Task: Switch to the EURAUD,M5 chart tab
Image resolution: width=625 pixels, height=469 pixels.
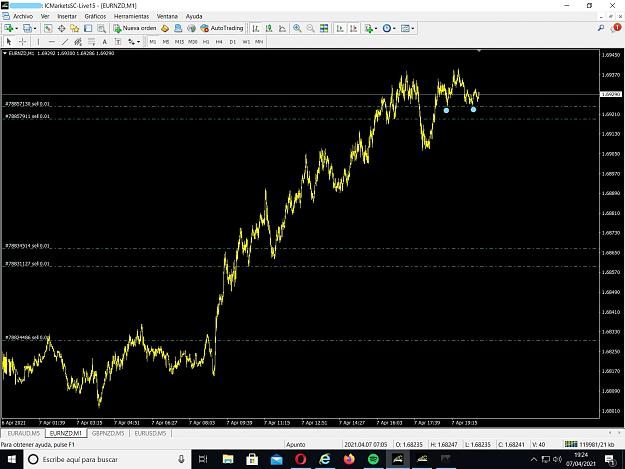Action: pyautogui.click(x=24, y=433)
